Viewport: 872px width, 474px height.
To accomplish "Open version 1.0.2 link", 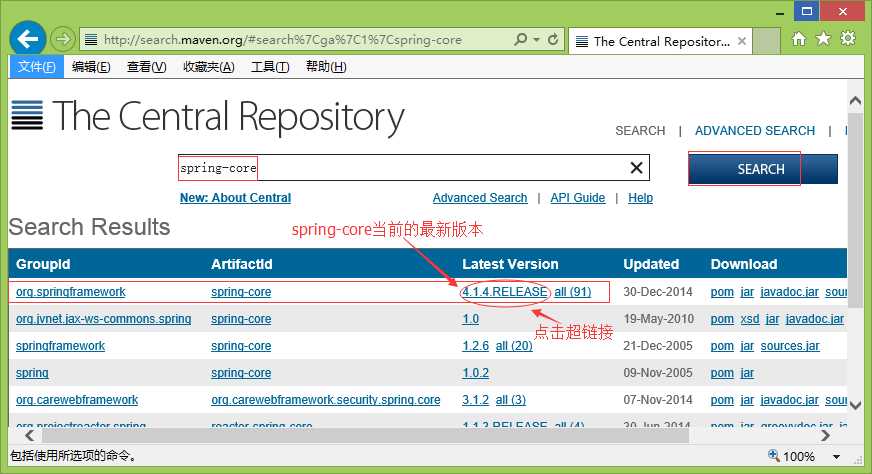I will coord(475,373).
